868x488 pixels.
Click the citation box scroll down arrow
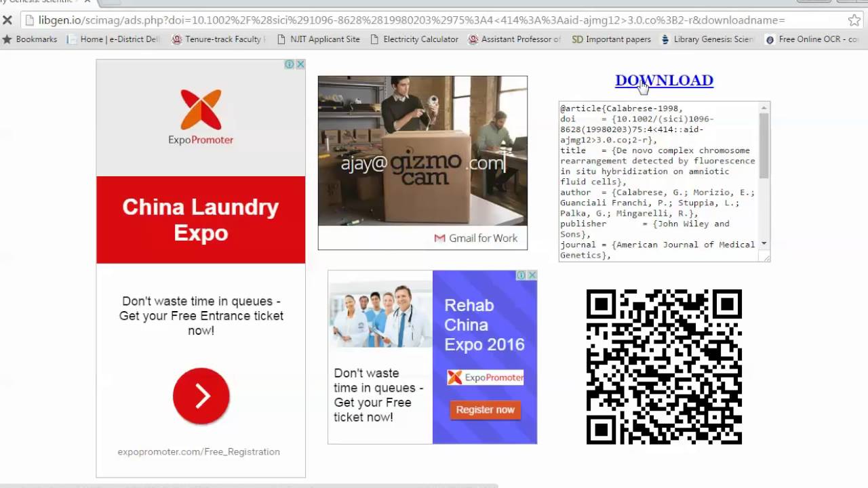(x=764, y=243)
